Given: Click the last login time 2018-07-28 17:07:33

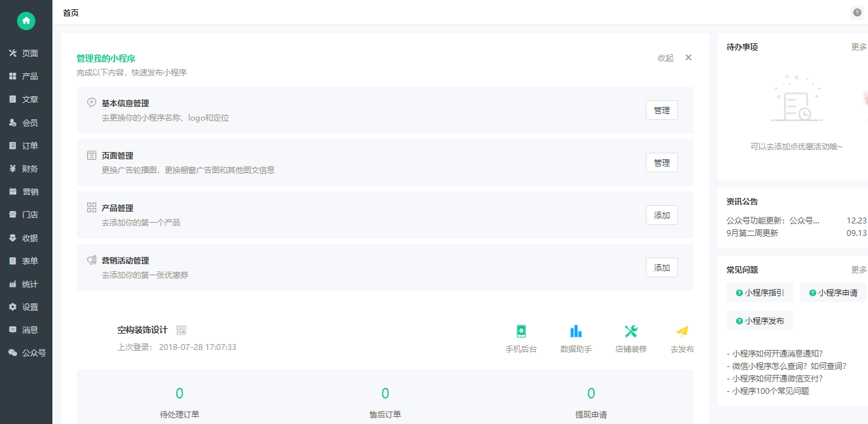Looking at the screenshot, I should coord(198,347).
